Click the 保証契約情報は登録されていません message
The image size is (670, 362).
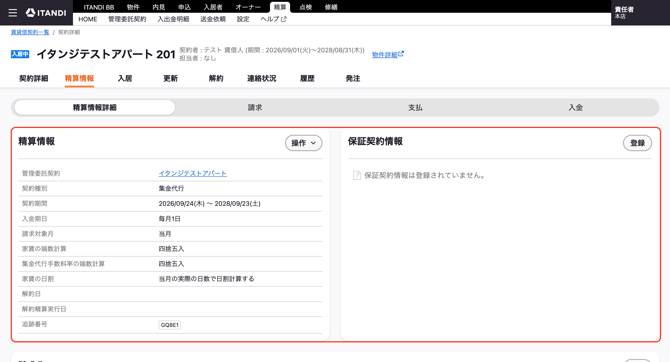425,175
